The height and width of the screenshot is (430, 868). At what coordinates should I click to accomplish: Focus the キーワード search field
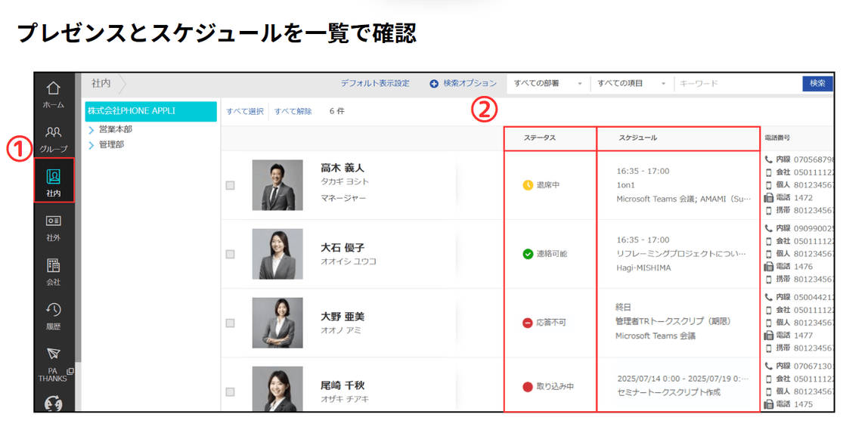pyautogui.click(x=737, y=84)
